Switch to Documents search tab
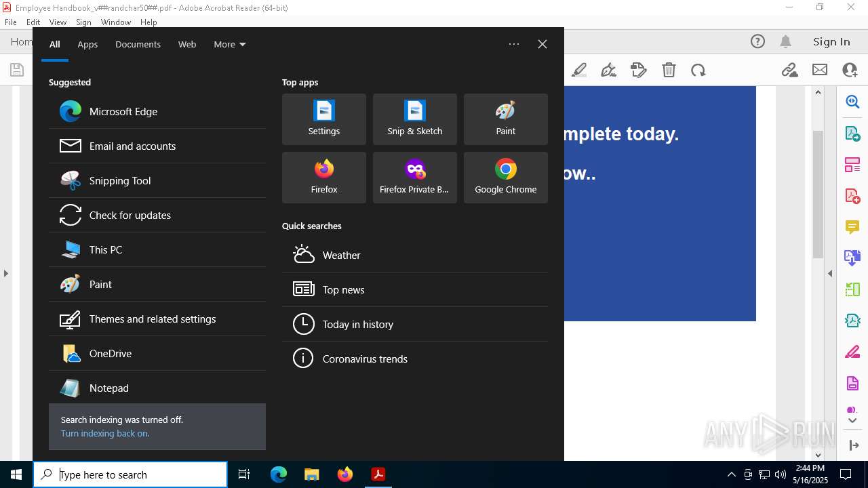 tap(138, 44)
